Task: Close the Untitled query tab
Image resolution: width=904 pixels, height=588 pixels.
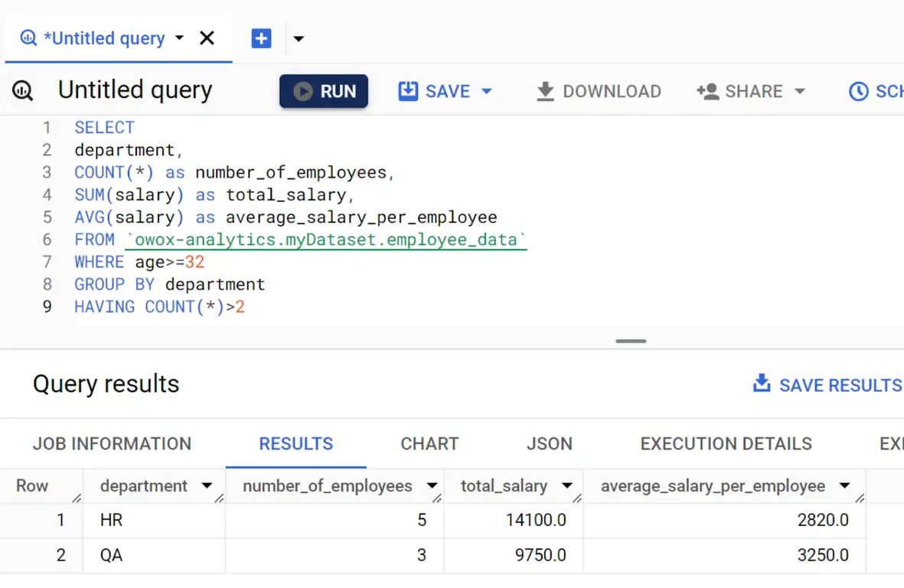Action: pos(207,38)
